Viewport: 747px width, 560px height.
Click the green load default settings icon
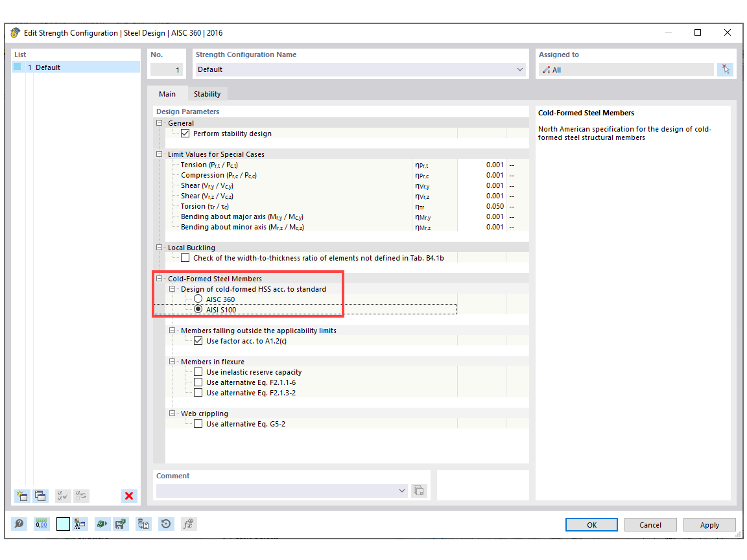click(101, 524)
